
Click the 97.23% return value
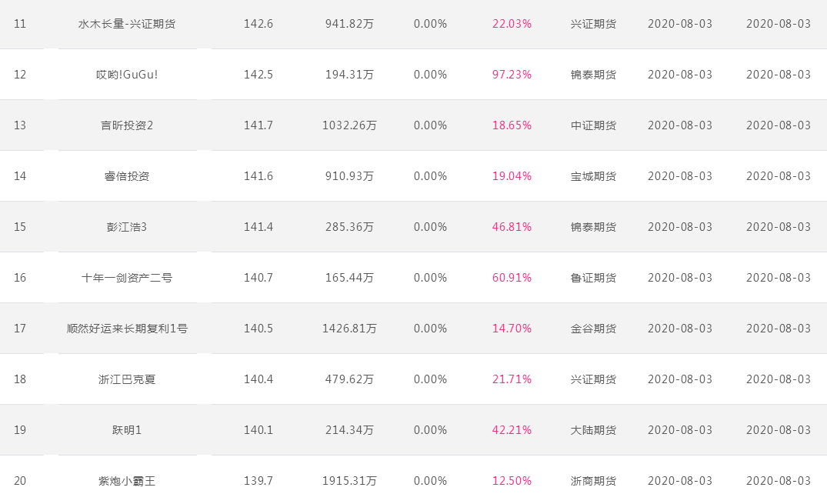point(512,75)
